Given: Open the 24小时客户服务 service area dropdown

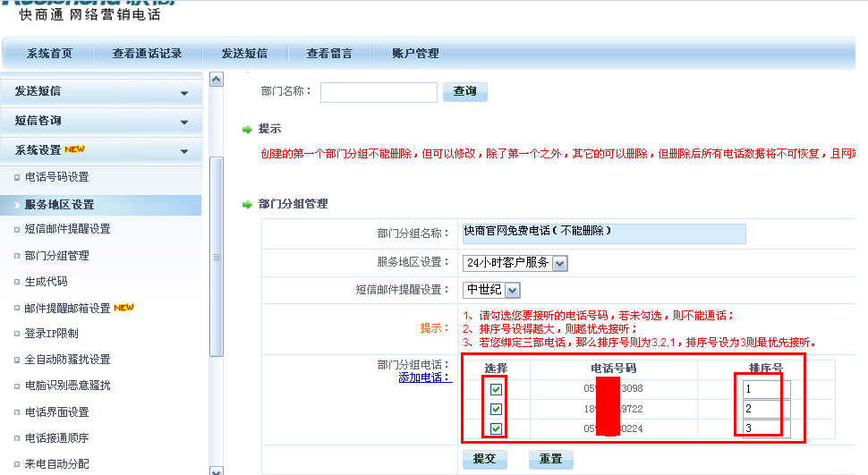Looking at the screenshot, I should point(559,263).
